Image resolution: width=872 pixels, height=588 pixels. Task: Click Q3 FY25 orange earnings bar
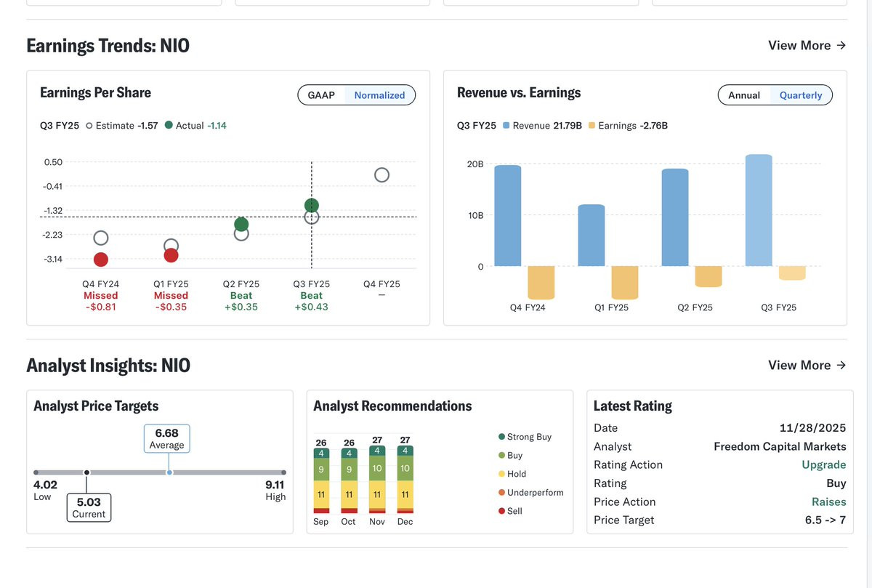[792, 273]
